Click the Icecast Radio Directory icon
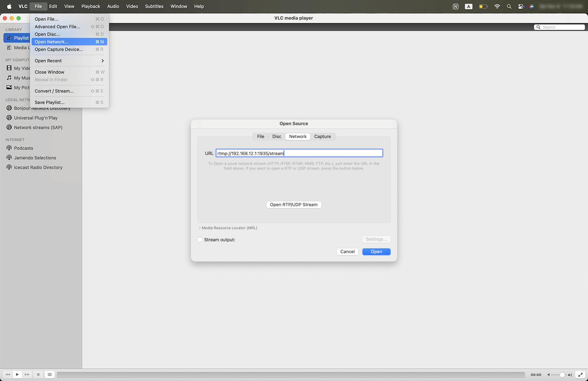Image resolution: width=588 pixels, height=381 pixels. [9, 167]
